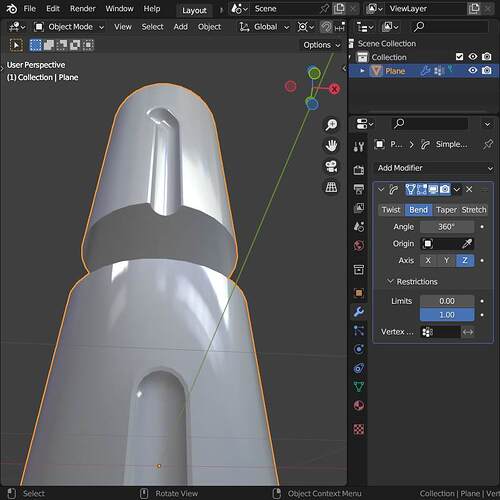Select the Twist deform mode
The height and width of the screenshot is (500, 500).
[x=391, y=210]
